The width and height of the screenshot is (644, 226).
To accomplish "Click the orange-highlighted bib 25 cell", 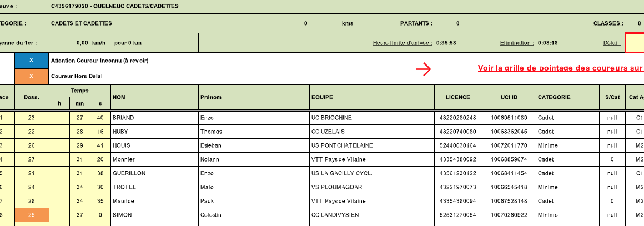I will tap(31, 215).
